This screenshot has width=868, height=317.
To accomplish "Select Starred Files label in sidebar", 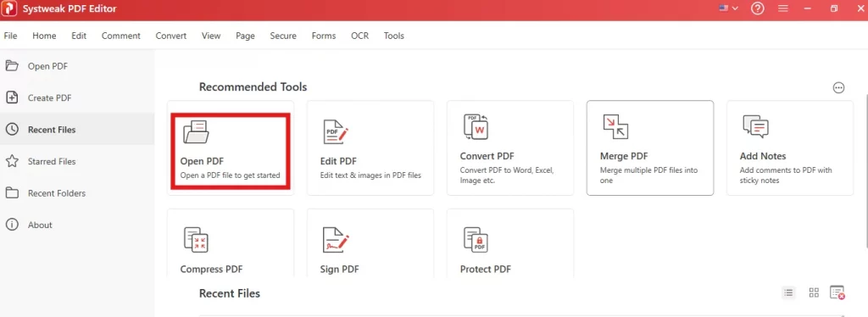I will [x=52, y=162].
